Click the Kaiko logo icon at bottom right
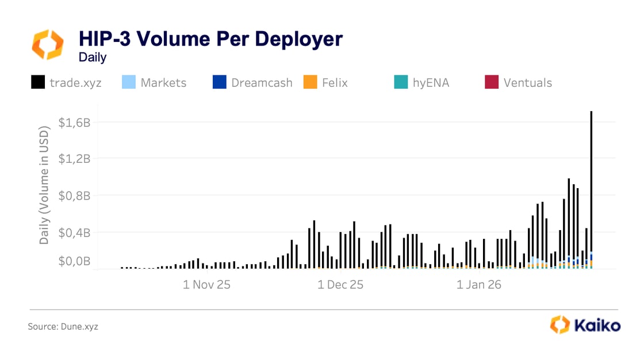Screen dimensions: 644x351 [560, 325]
